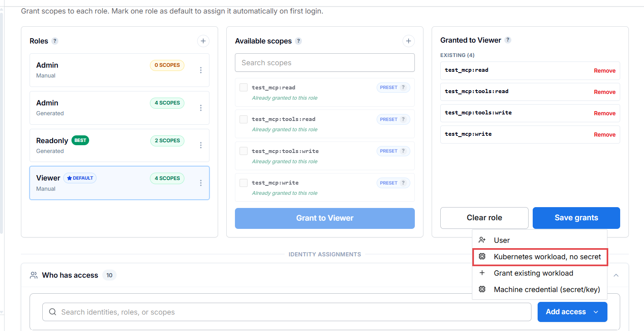644x331 pixels.
Task: Click the count badge 10 beside Who has access
Action: [x=109, y=275]
